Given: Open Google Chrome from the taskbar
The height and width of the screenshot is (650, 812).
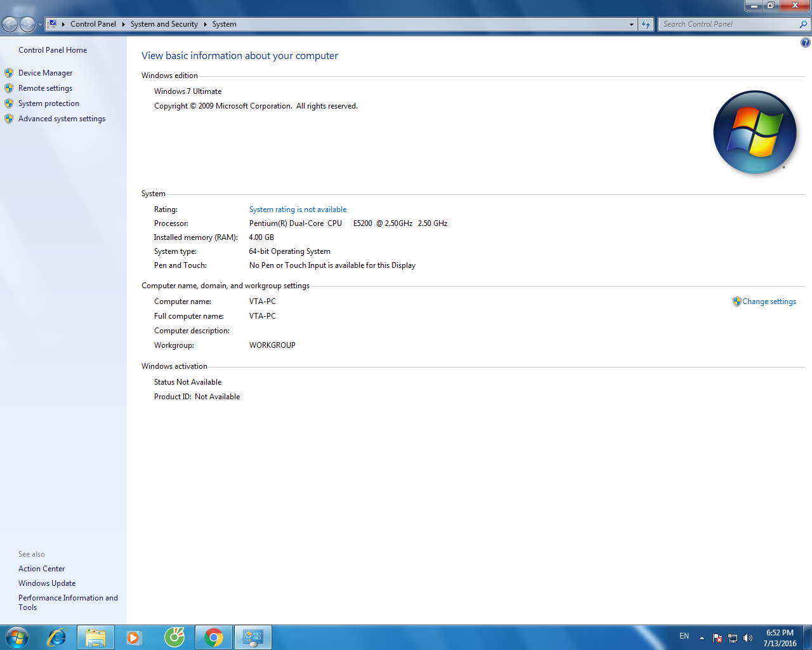Looking at the screenshot, I should [214, 637].
